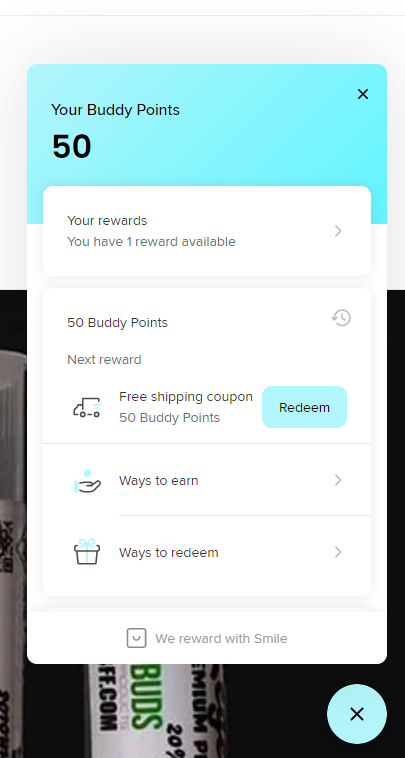Viewport: 405px width, 758px height.
Task: Click the Smile logo icon in footer
Action: tap(136, 638)
